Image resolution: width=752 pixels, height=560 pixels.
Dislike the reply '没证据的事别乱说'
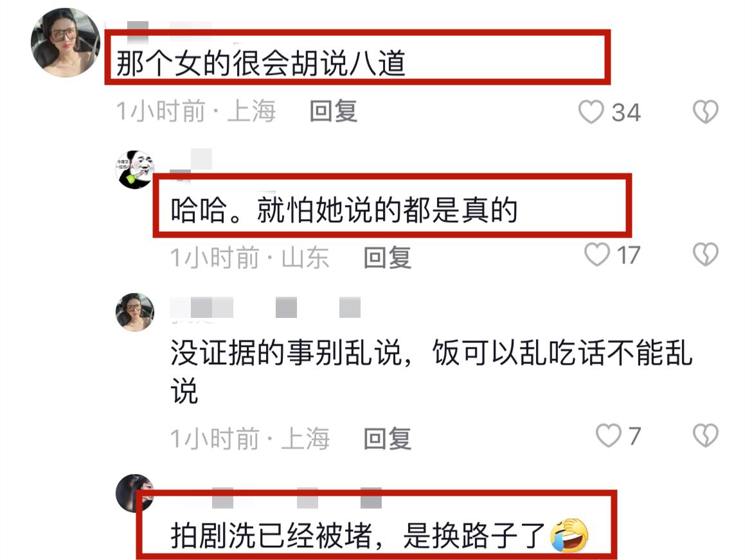pyautogui.click(x=706, y=435)
